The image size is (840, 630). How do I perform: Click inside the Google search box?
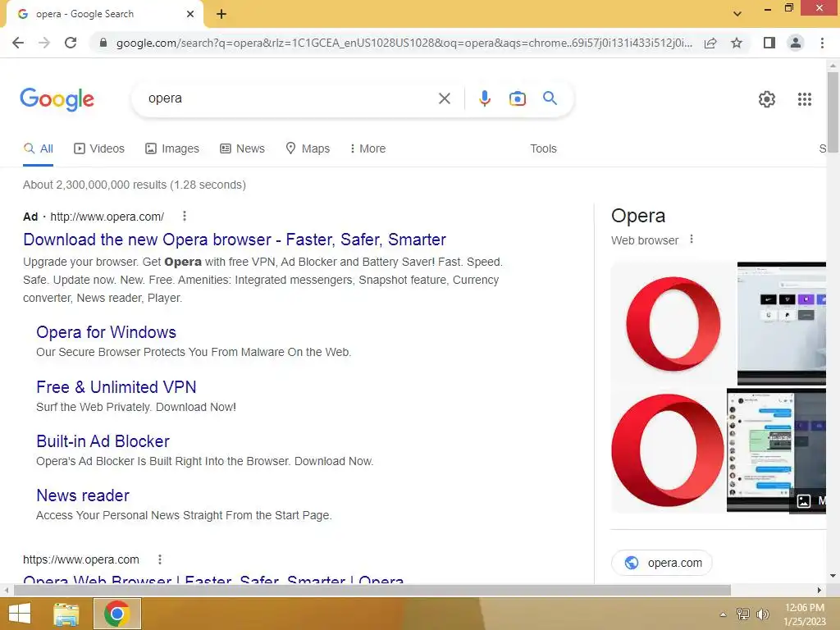coord(290,98)
